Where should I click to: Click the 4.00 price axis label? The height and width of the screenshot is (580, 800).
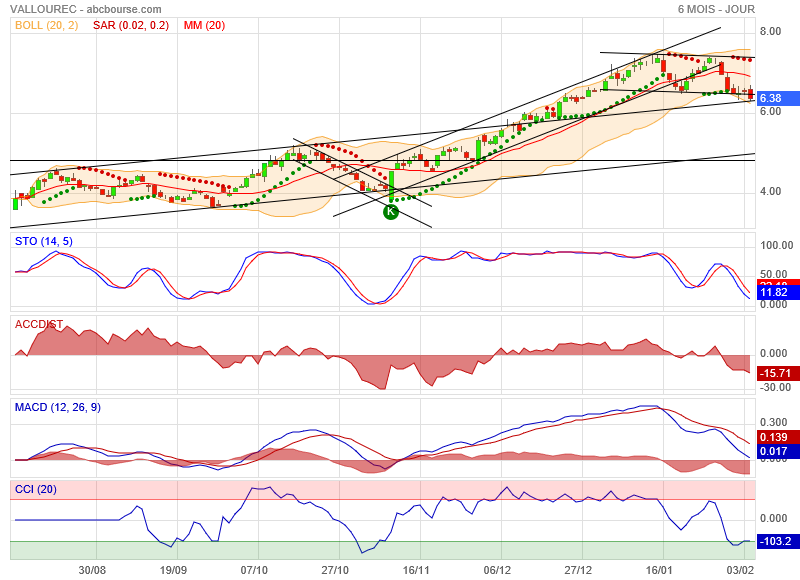click(x=770, y=192)
